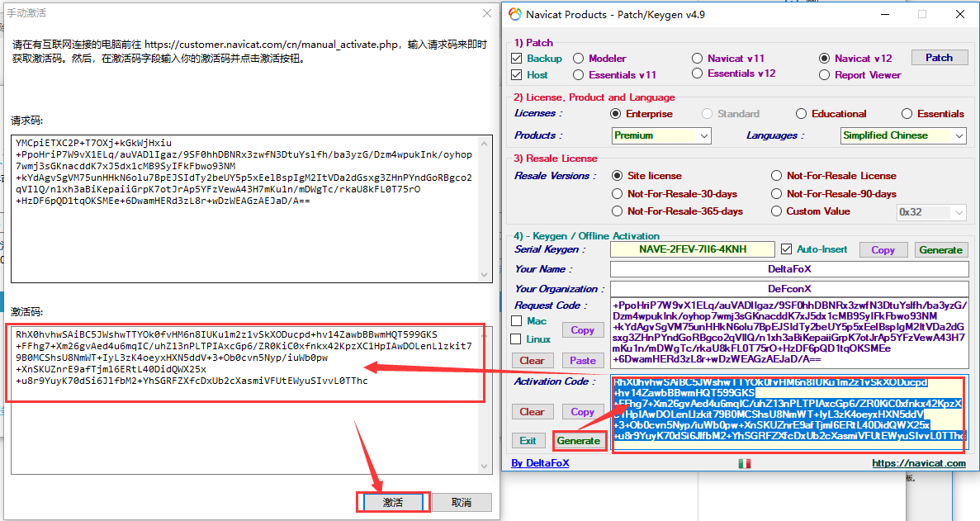This screenshot has width=980, height=521.
Task: Click the 请求码 box scroll-down arrow
Action: pyautogui.click(x=485, y=275)
